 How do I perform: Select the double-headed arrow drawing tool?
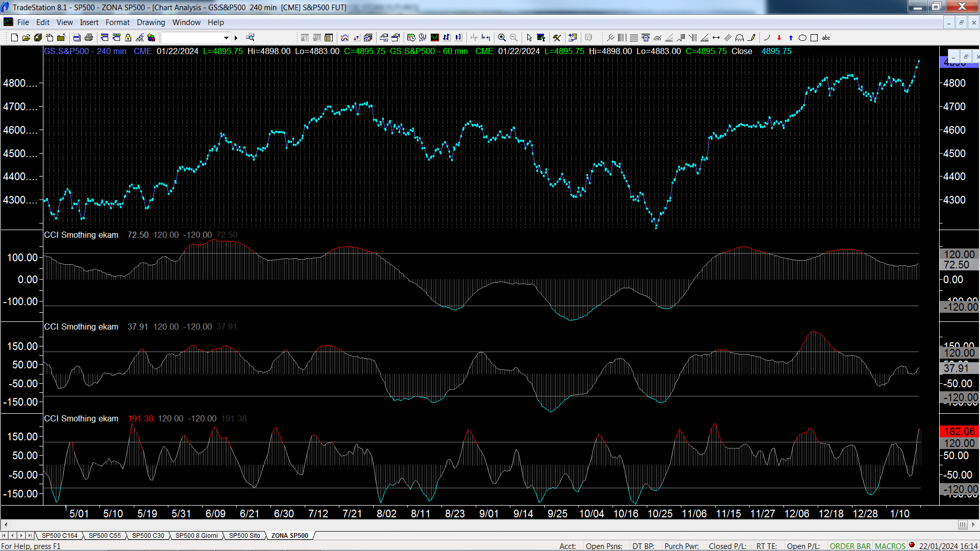716,38
